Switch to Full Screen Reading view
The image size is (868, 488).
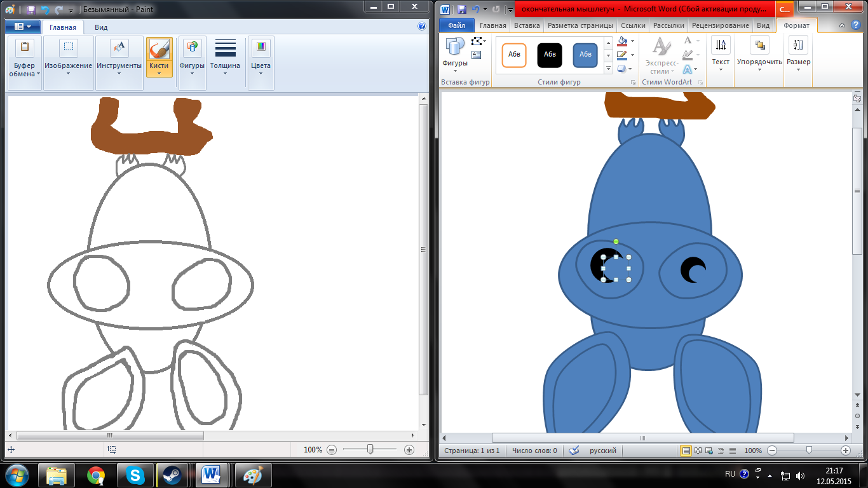pos(698,451)
